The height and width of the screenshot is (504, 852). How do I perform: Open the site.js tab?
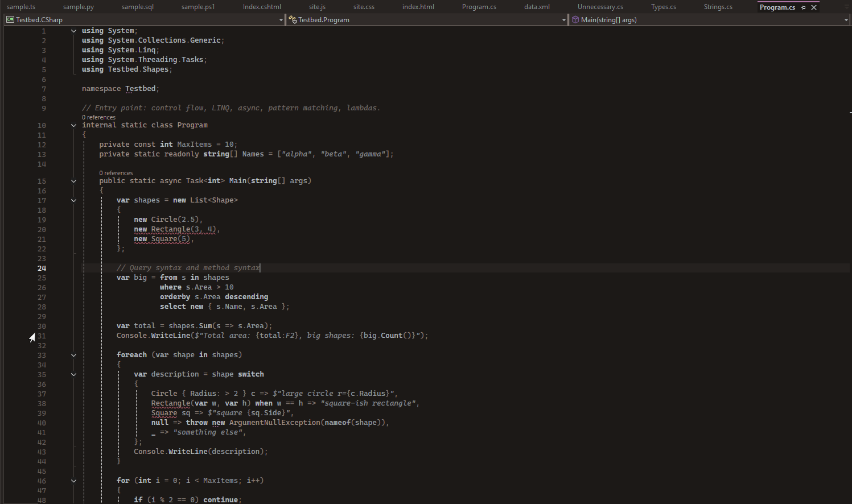pyautogui.click(x=317, y=7)
